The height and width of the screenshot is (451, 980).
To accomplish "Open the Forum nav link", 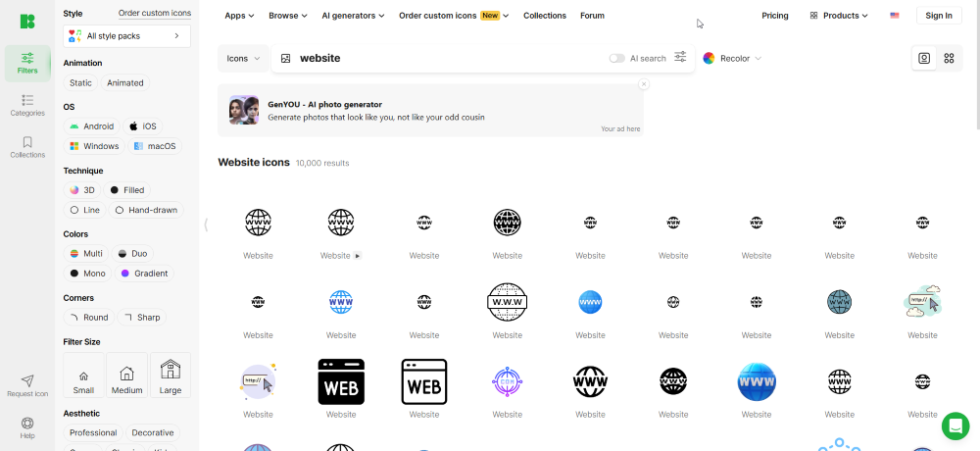I will click(592, 16).
